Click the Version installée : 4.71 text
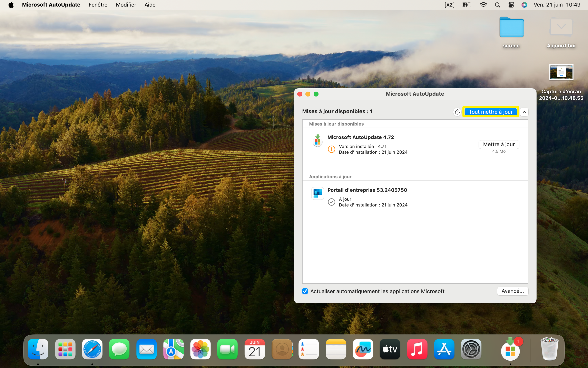The width and height of the screenshot is (588, 368). (x=363, y=146)
